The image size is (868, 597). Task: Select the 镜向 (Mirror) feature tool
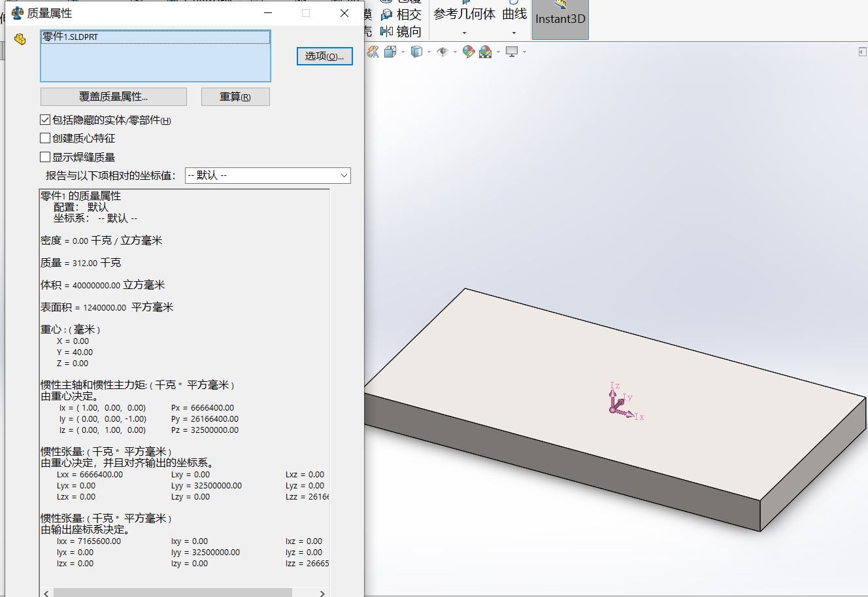(401, 31)
